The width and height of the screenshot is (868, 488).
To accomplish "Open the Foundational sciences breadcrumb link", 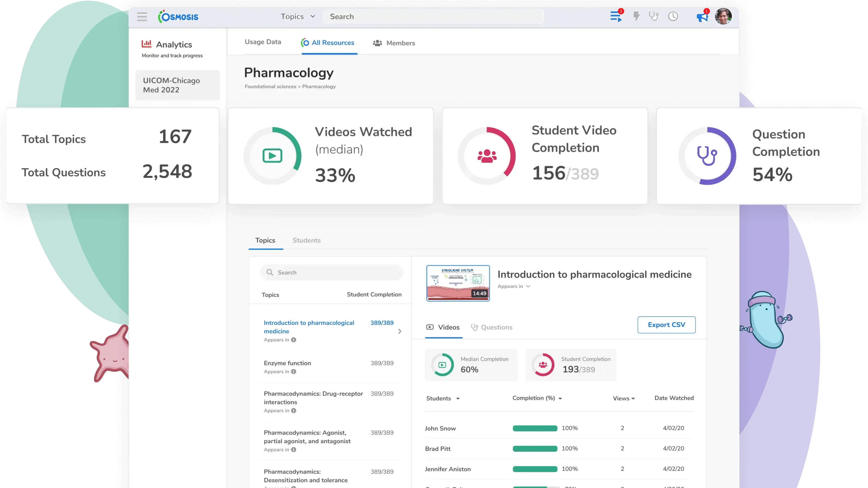I will (270, 86).
